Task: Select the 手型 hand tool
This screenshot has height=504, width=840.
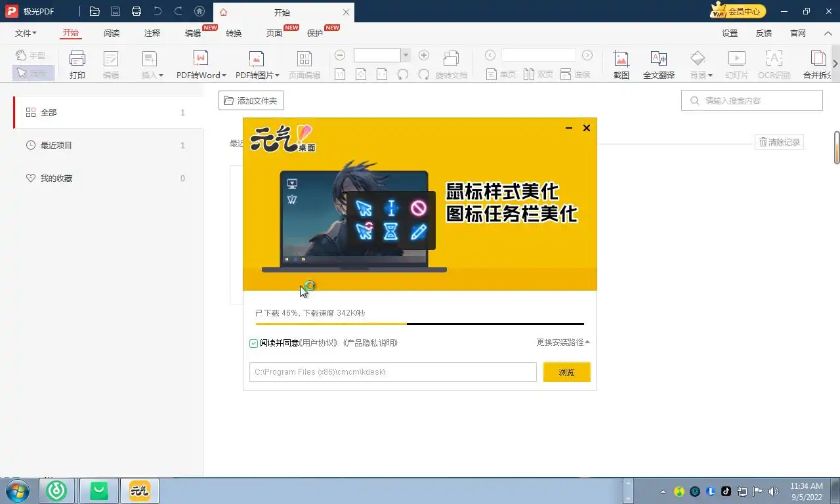Action: [x=32, y=56]
